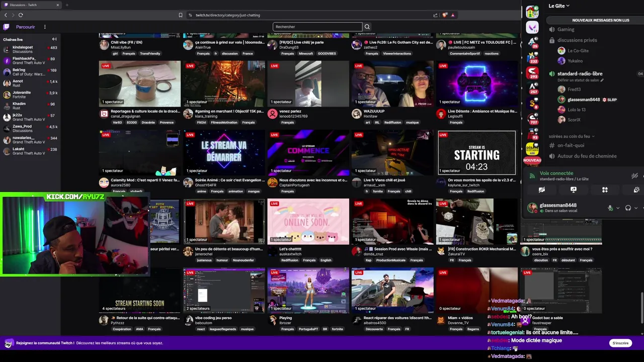Click the Twitch community banner logo
644x362 pixels.
point(8,343)
